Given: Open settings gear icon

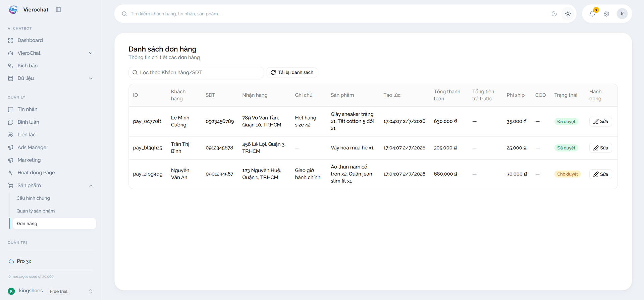Looking at the screenshot, I should pos(606,14).
